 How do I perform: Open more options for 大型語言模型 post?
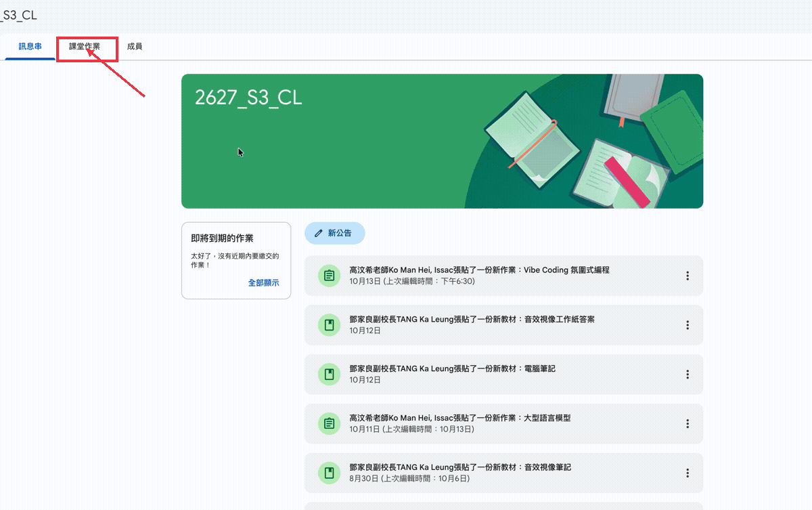pyautogui.click(x=687, y=424)
